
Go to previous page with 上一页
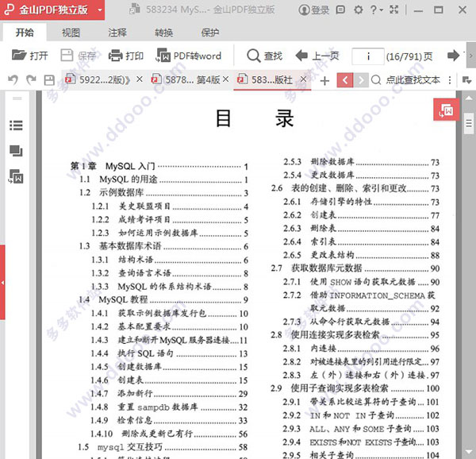coord(317,56)
